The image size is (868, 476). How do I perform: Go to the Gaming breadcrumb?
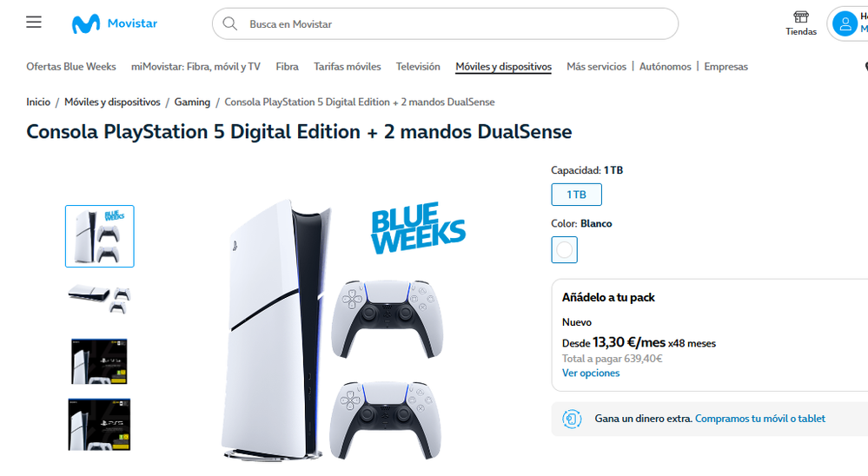[192, 102]
